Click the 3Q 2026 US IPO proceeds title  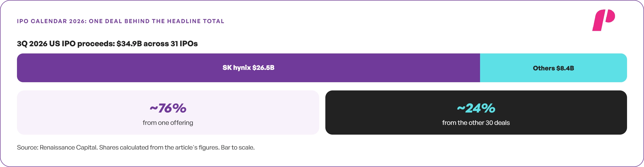(107, 44)
